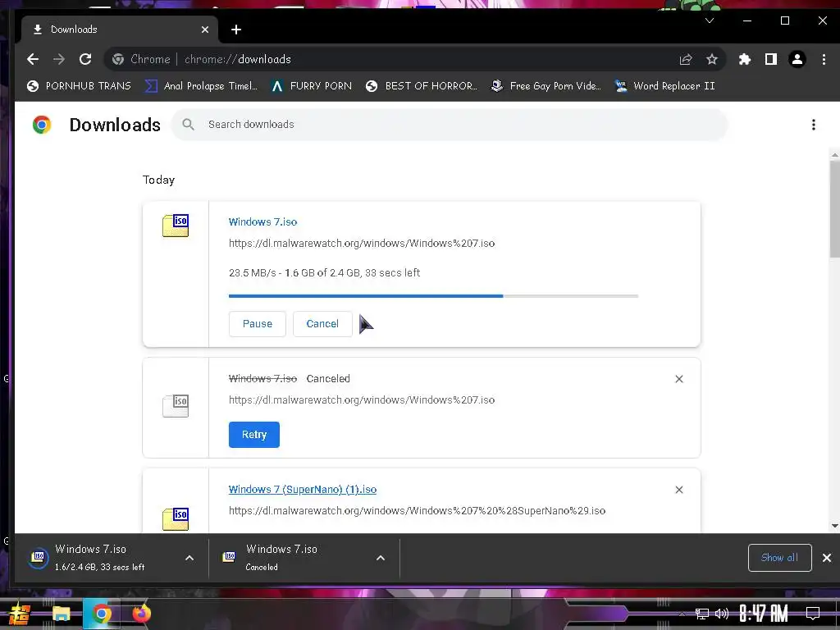
Task: Reload the downloads page
Action: [85, 59]
